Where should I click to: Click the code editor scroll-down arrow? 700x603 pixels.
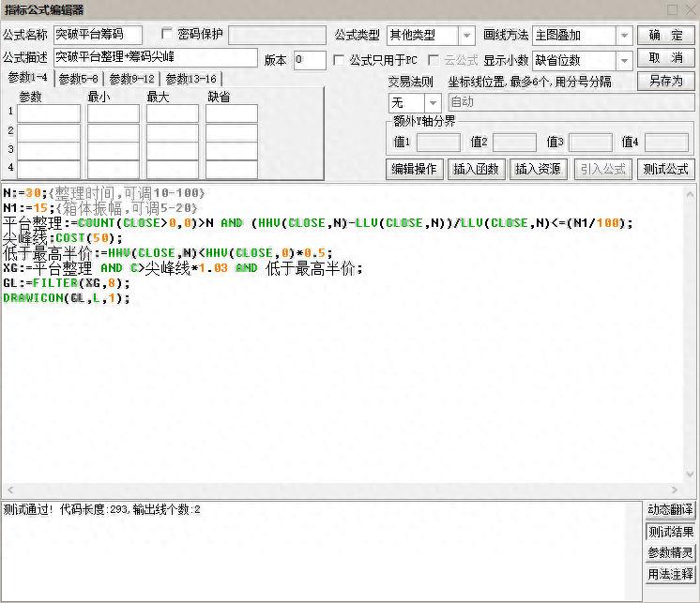pos(690,475)
